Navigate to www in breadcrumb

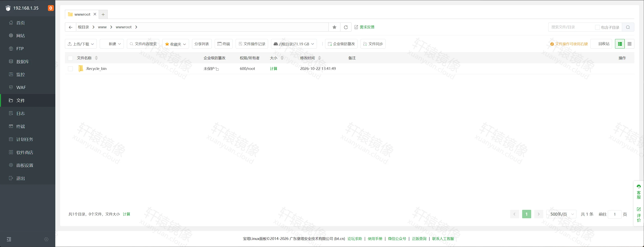coord(102,27)
